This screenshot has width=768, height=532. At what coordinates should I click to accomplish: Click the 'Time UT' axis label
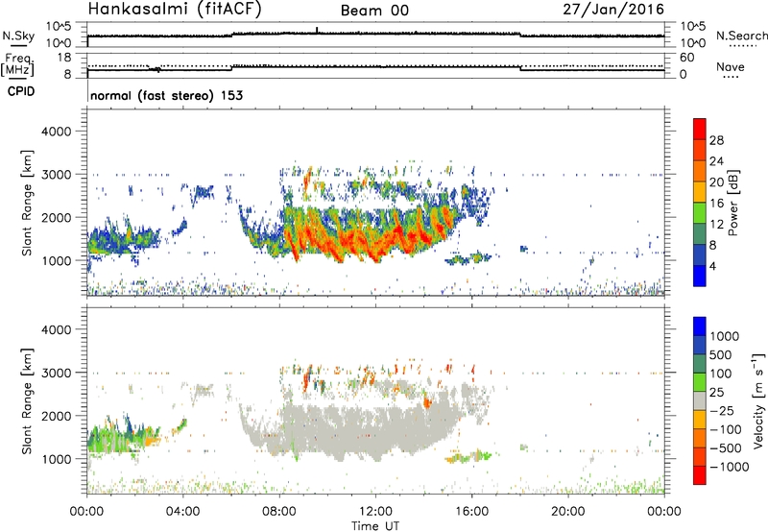tap(375, 526)
